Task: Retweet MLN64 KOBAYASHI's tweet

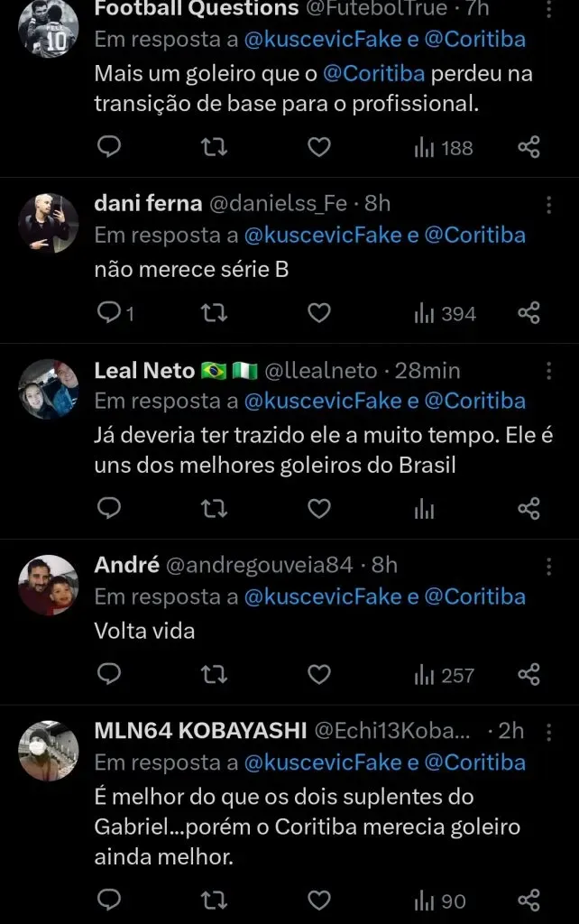Action: [x=213, y=901]
